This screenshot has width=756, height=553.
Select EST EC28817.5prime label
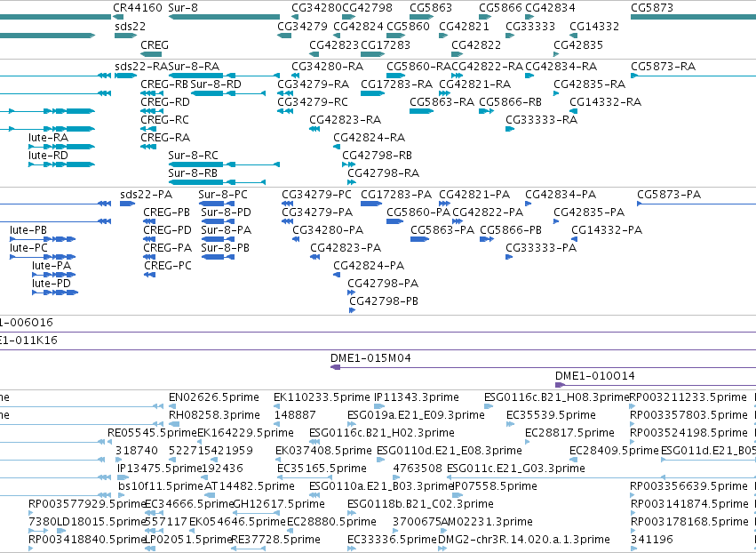[x=570, y=432]
